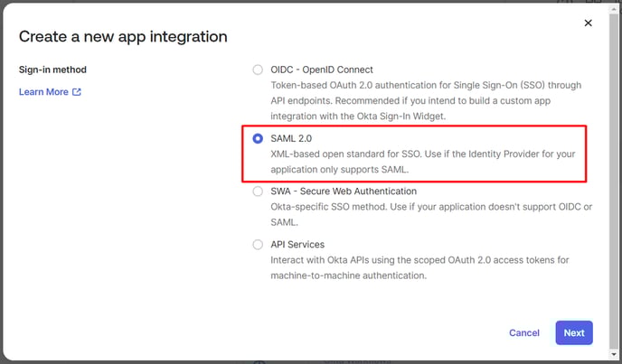This screenshot has height=364, width=622.
Task: Click the "OIDC - OpenID Connect" label text
Action: click(x=321, y=70)
